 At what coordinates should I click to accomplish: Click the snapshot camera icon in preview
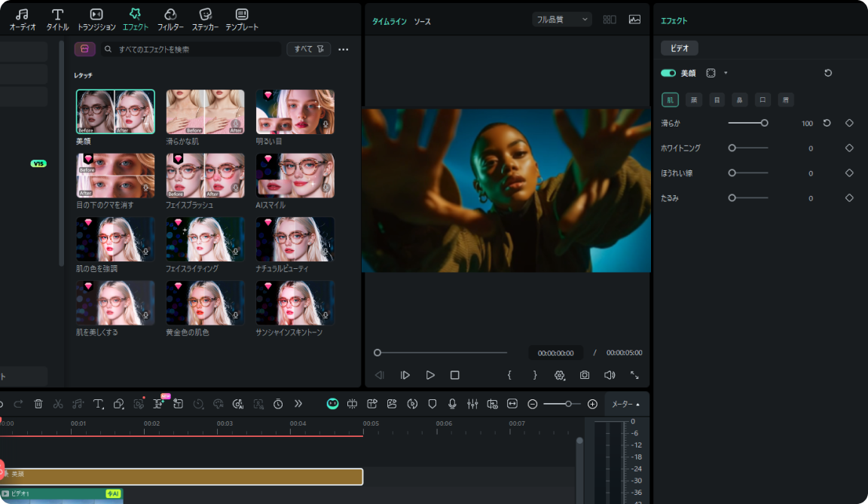585,375
